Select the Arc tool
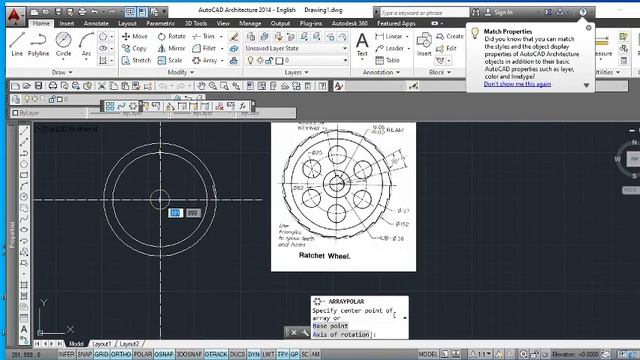The image size is (640, 360). pos(86,44)
